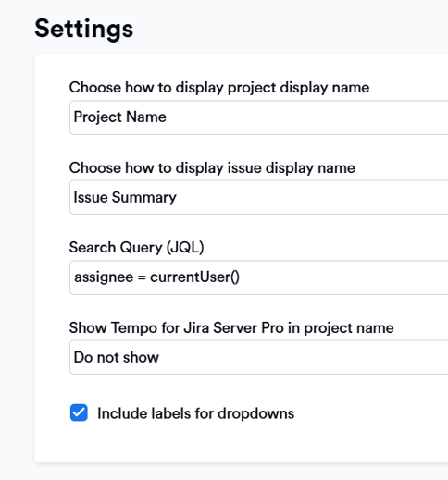
Task: Click the 'assignee = currentUser()' query text
Action: point(156,277)
